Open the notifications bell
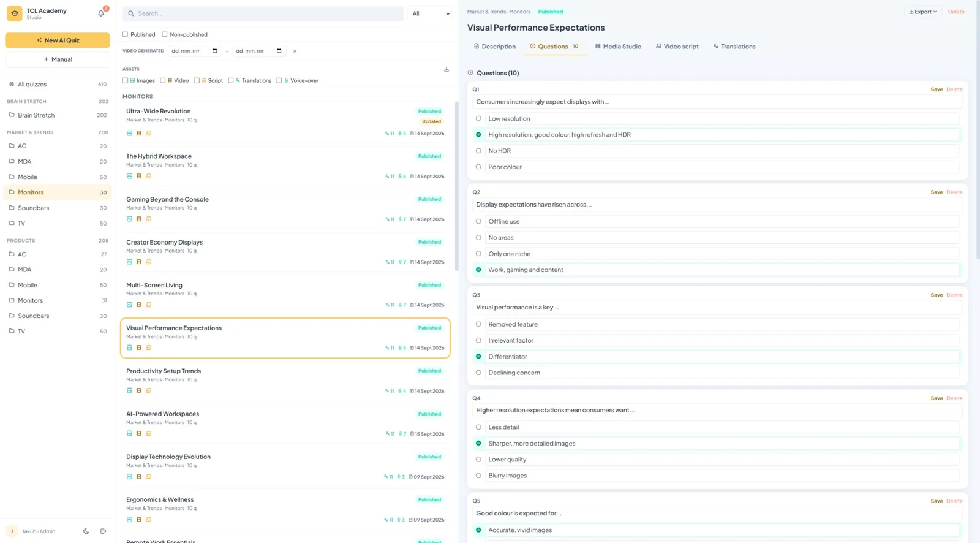This screenshot has height=543, width=980. click(101, 13)
